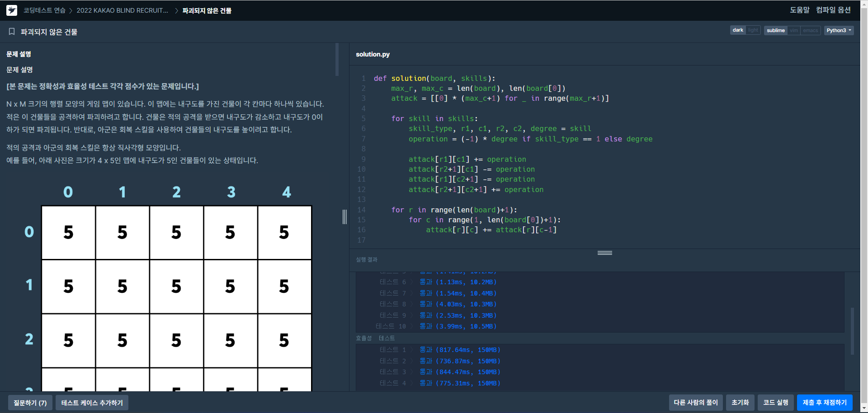Click code line 9 attack[r1][c1]
Viewport: 868px width, 413px height.
(x=467, y=159)
